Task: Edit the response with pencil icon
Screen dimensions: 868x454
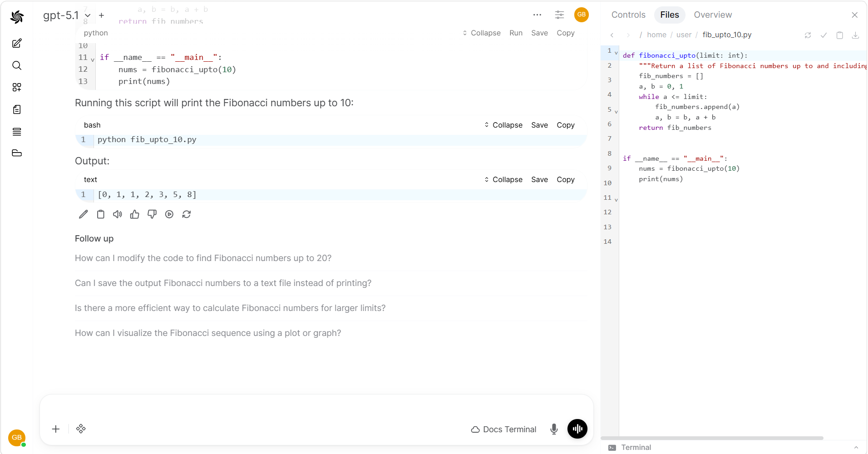Action: pos(84,214)
